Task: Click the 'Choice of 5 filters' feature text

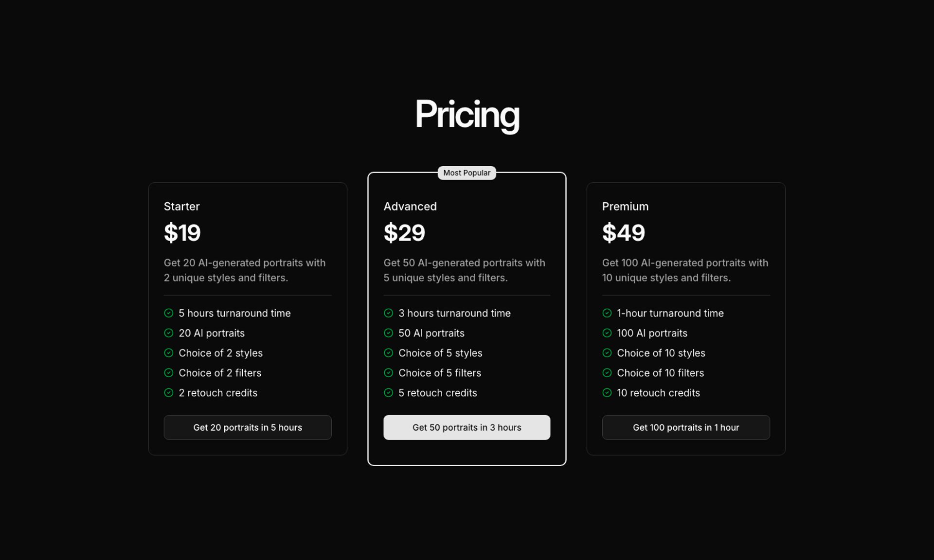Action: [440, 373]
